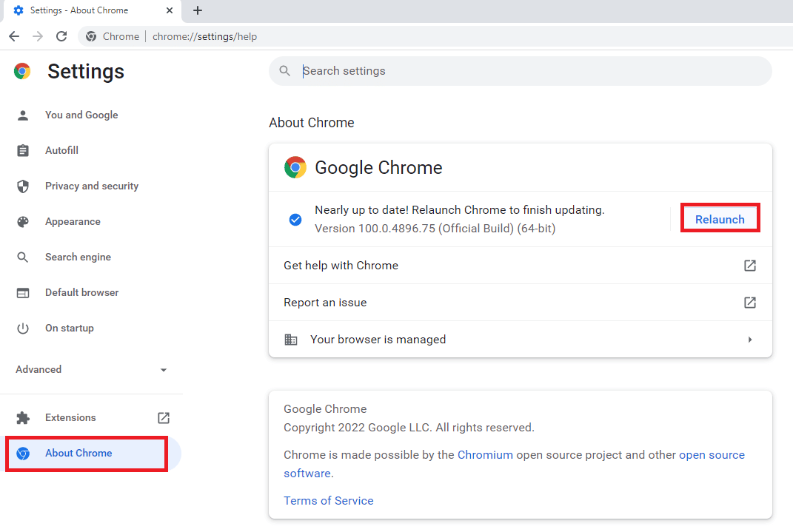
Task: Select About Chrome in the sidebar
Action: 78,453
